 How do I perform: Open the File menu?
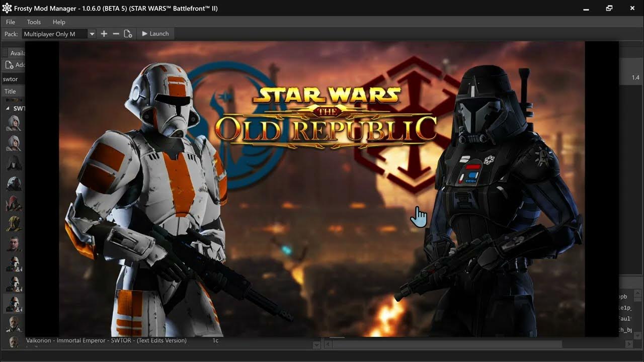click(11, 22)
